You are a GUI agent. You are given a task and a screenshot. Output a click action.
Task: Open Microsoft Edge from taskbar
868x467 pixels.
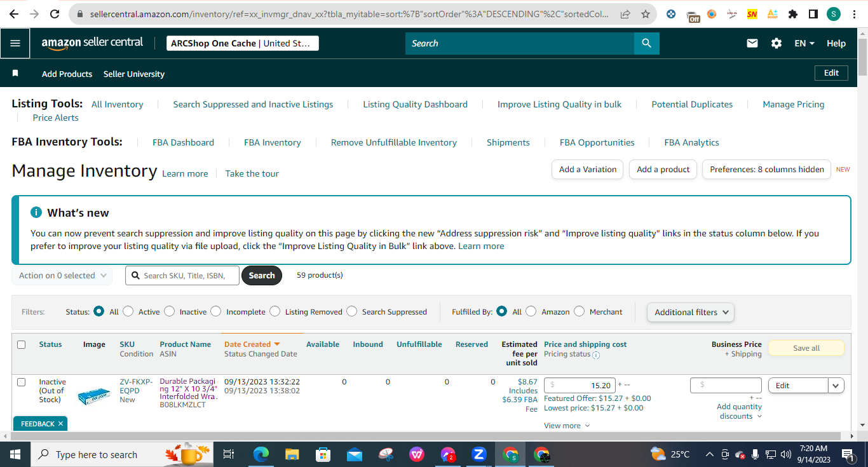click(x=261, y=454)
